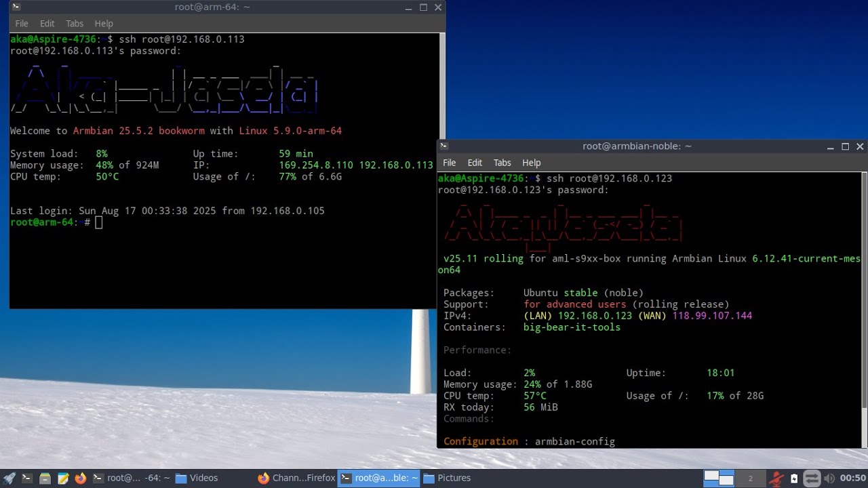Click 'for advanced users' support text
The width and height of the screenshot is (868, 488).
pos(575,304)
